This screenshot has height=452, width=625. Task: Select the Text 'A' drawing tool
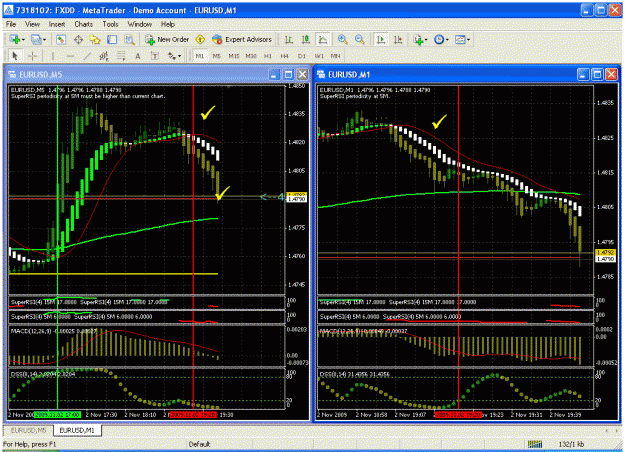138,56
